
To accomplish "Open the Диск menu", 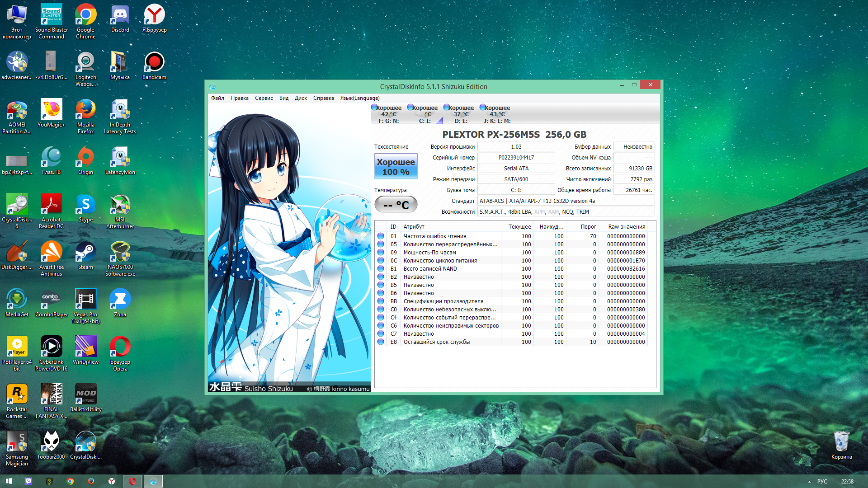I will coord(301,98).
